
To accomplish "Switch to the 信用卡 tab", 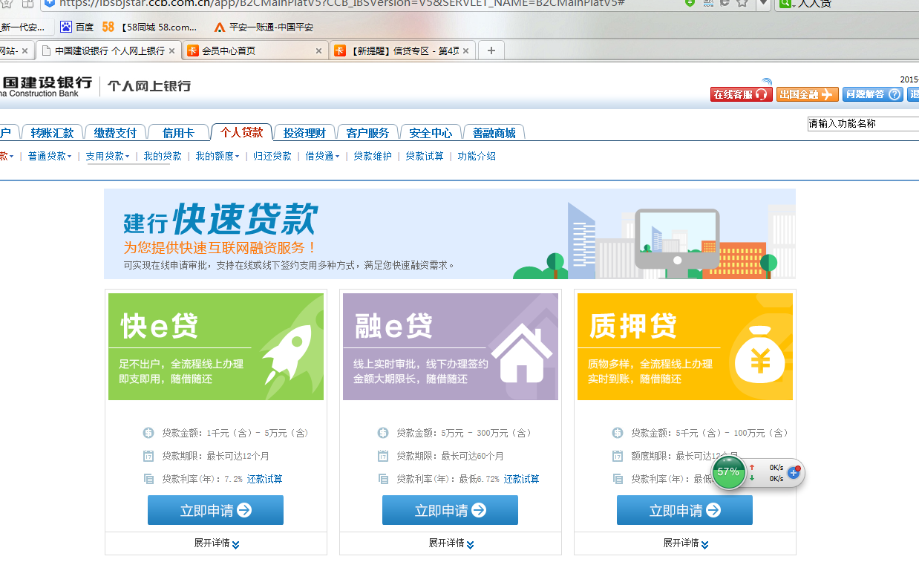I will point(178,133).
